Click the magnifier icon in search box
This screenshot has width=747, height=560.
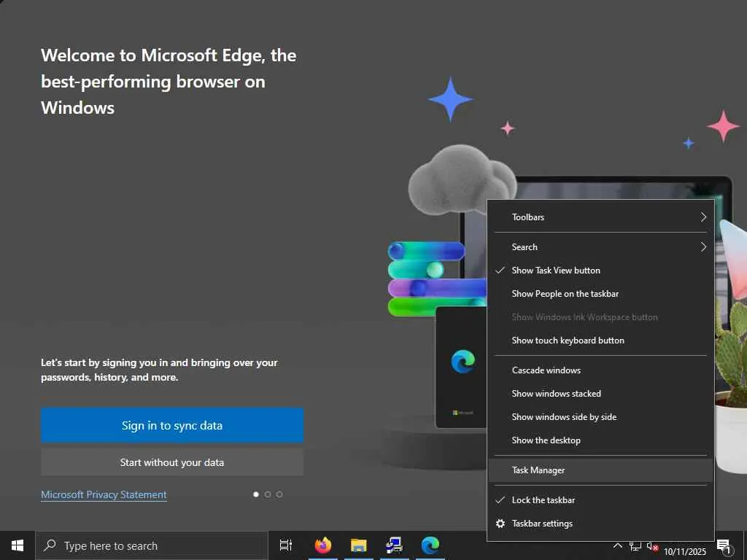[x=50, y=545]
